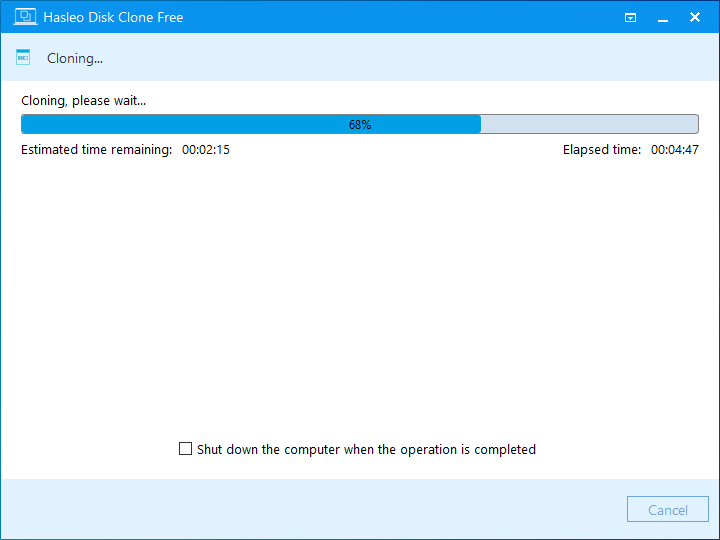720x540 pixels.
Task: Click the filled blue part of progress bar
Action: click(200, 124)
